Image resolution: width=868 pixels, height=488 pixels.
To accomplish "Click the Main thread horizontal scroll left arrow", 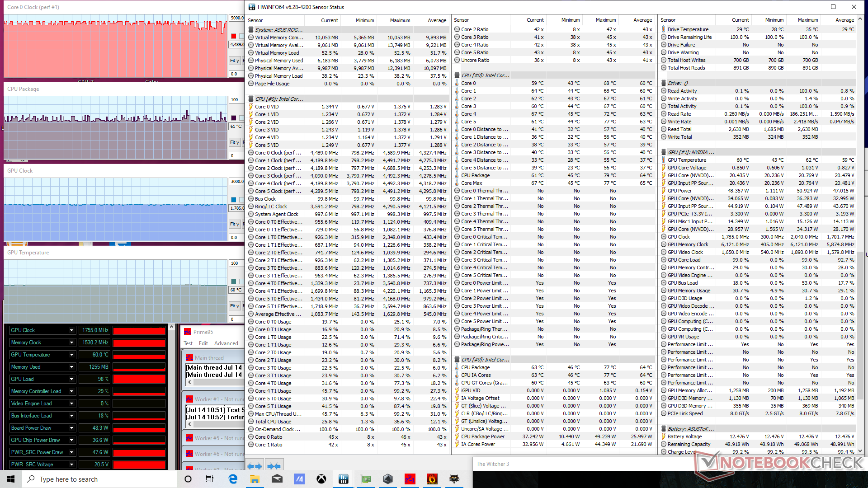I will pyautogui.click(x=189, y=382).
